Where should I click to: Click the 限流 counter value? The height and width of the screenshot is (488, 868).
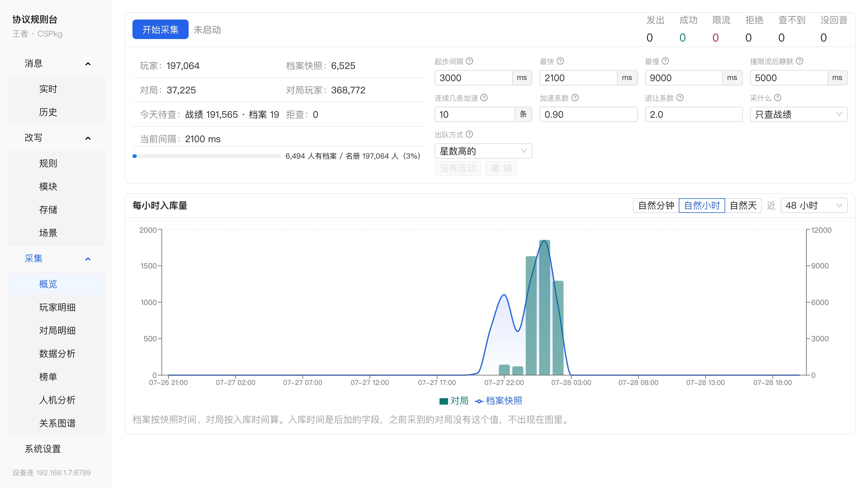click(x=715, y=38)
